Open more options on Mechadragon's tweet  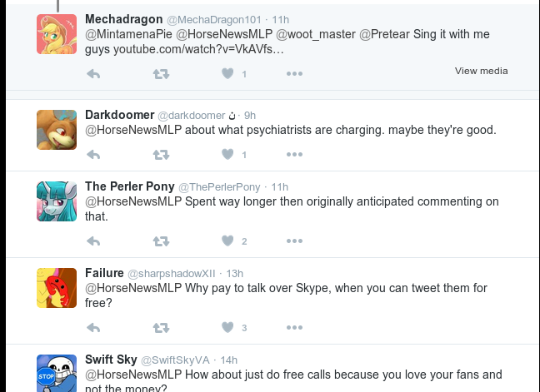[x=294, y=74]
